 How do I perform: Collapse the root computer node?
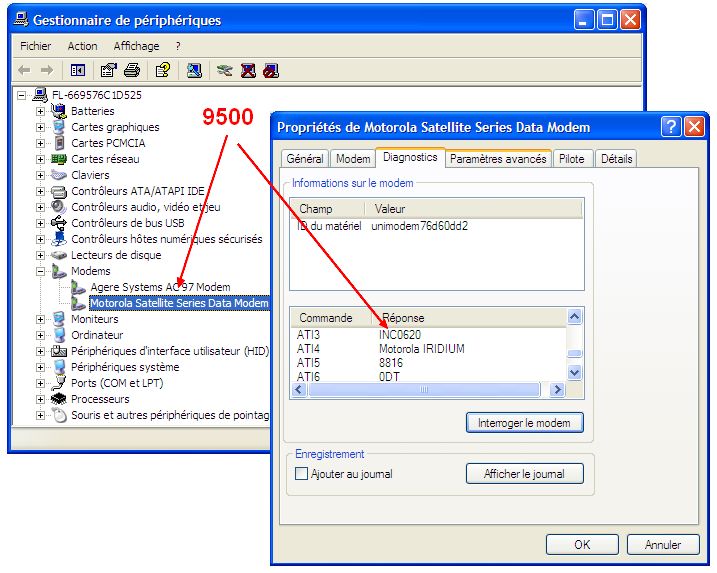(21, 95)
